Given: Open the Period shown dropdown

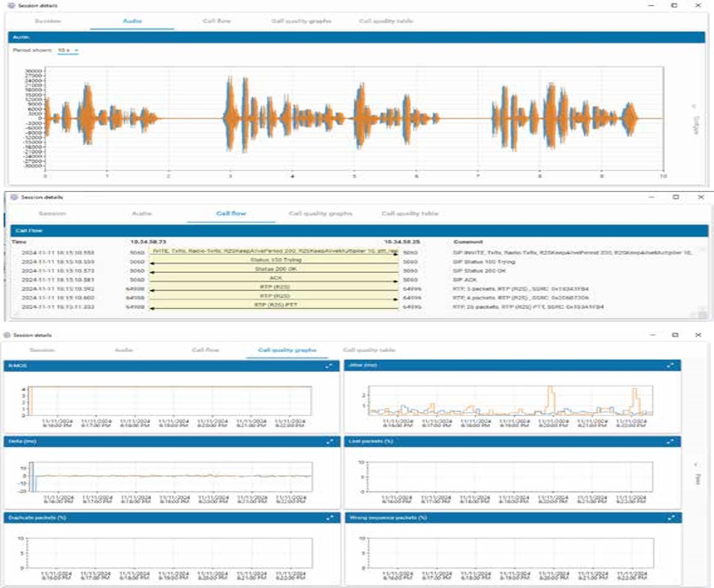Looking at the screenshot, I should 68,51.
